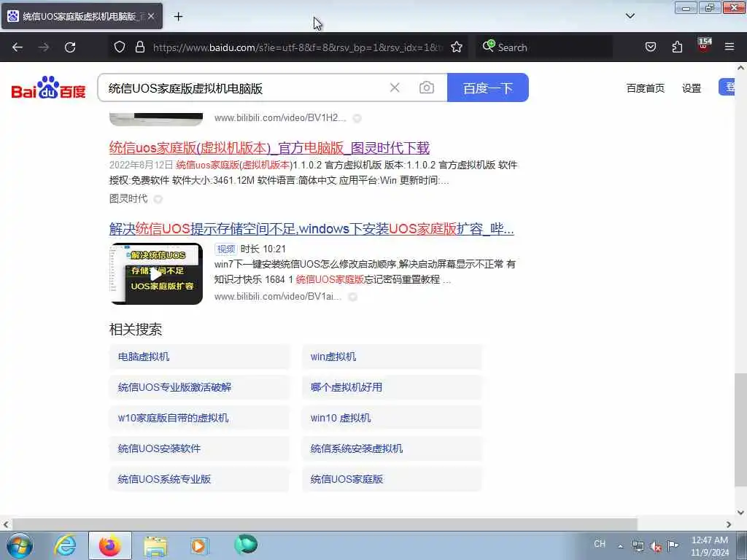Click the www.bilibili.com/video/BV1H2... source URL
The height and width of the screenshot is (560, 747).
tap(280, 117)
